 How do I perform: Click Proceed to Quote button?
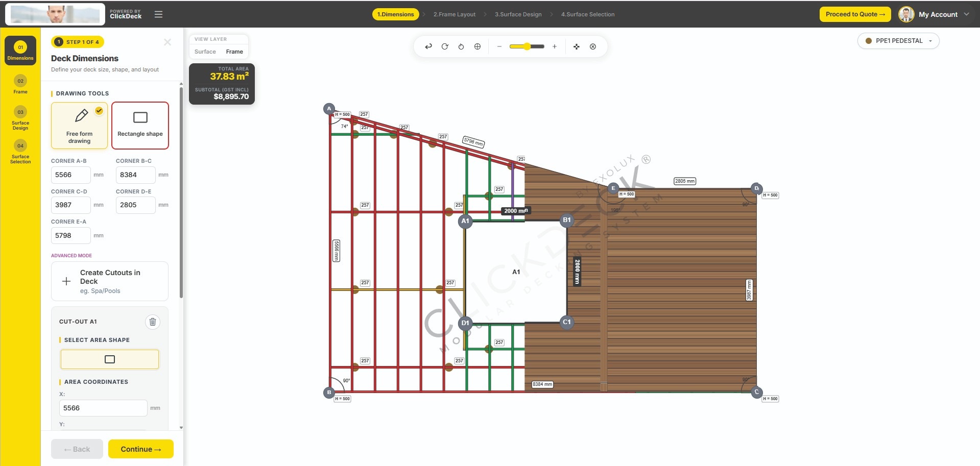tap(855, 14)
